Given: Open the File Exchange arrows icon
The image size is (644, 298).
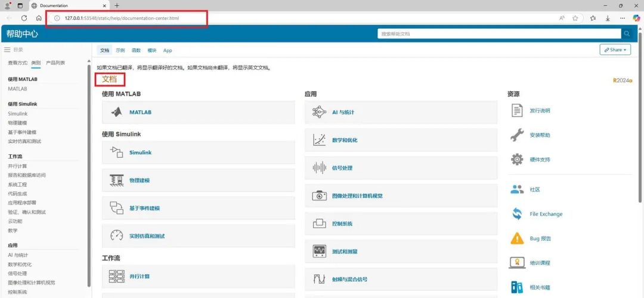Looking at the screenshot, I should [x=517, y=214].
